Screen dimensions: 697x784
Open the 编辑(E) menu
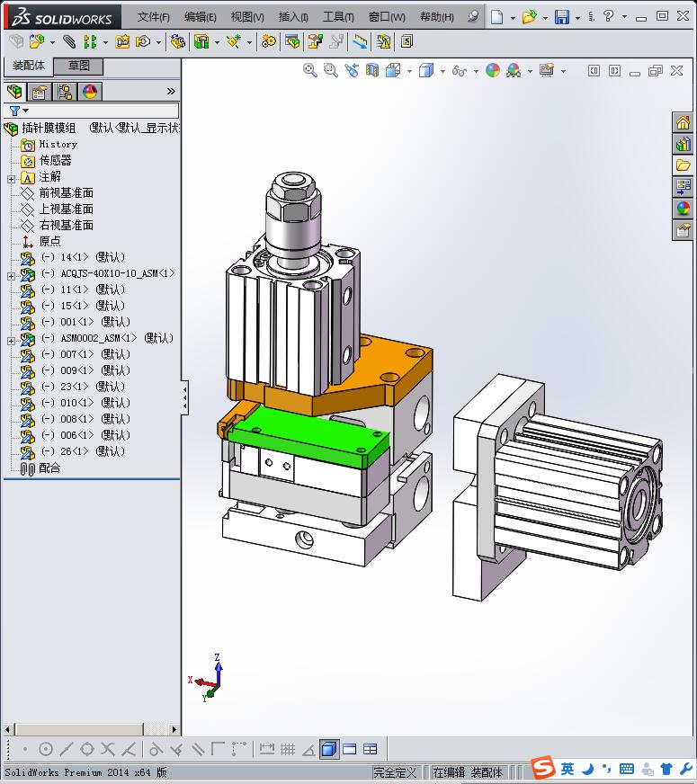tap(200, 17)
